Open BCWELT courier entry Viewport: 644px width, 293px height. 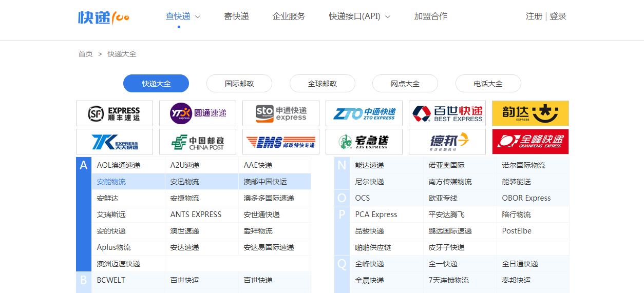coord(111,280)
